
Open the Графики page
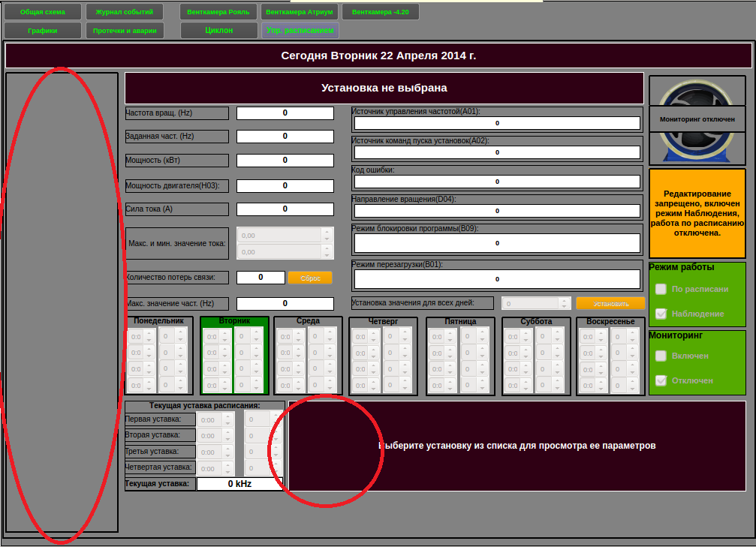[x=42, y=31]
